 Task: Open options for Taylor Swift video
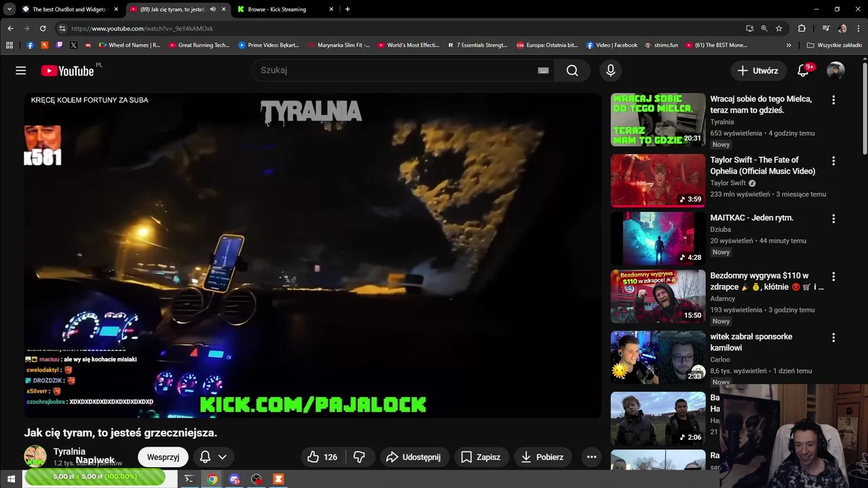pyautogui.click(x=833, y=161)
